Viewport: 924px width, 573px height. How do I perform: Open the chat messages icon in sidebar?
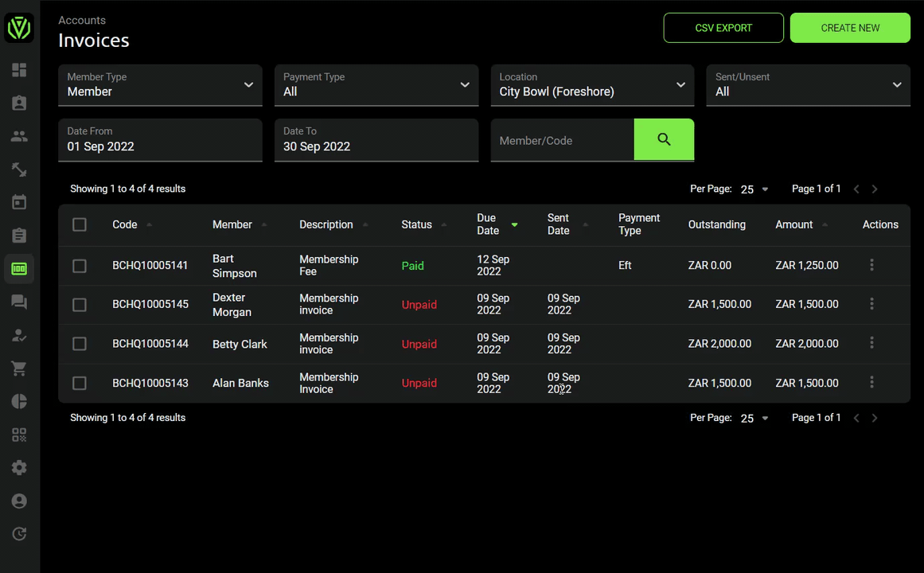(19, 302)
